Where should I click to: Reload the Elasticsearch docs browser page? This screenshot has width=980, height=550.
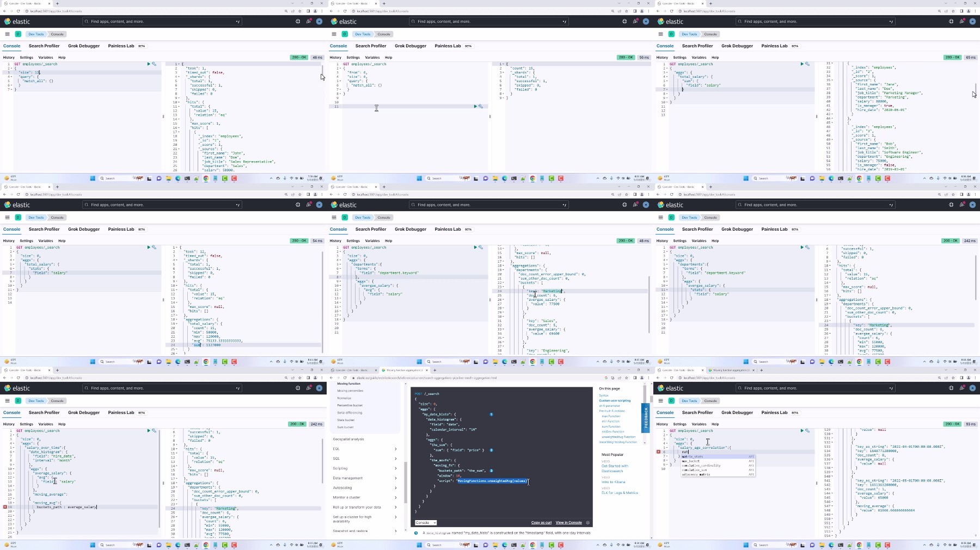point(345,378)
